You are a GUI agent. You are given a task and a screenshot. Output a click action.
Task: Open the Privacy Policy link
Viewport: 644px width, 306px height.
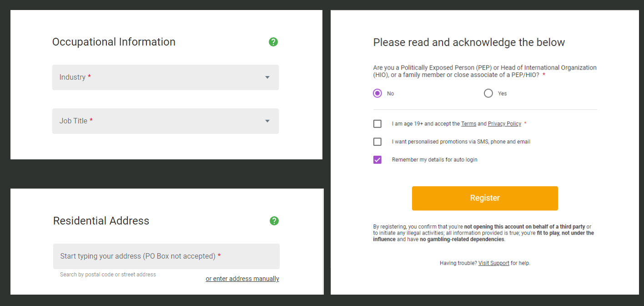tap(504, 124)
